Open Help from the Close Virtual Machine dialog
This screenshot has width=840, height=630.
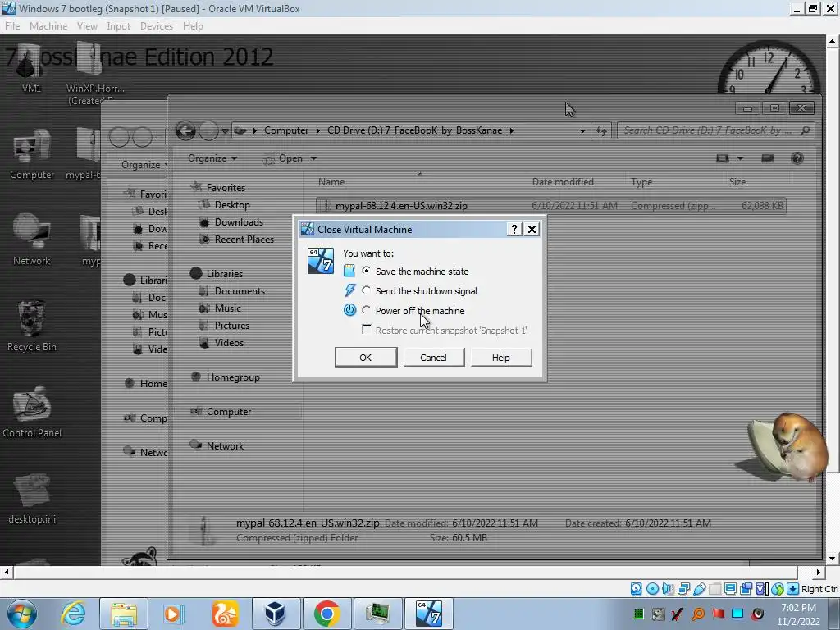[x=501, y=358]
